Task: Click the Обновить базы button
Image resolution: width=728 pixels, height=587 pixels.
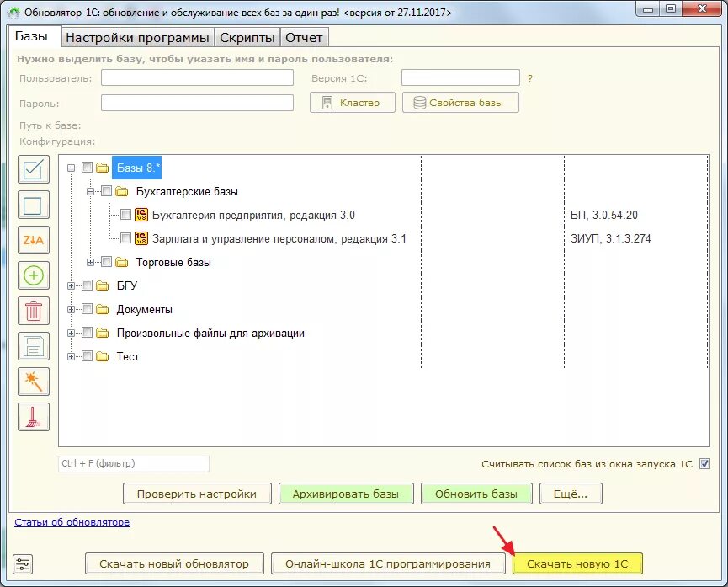Action: [476, 494]
